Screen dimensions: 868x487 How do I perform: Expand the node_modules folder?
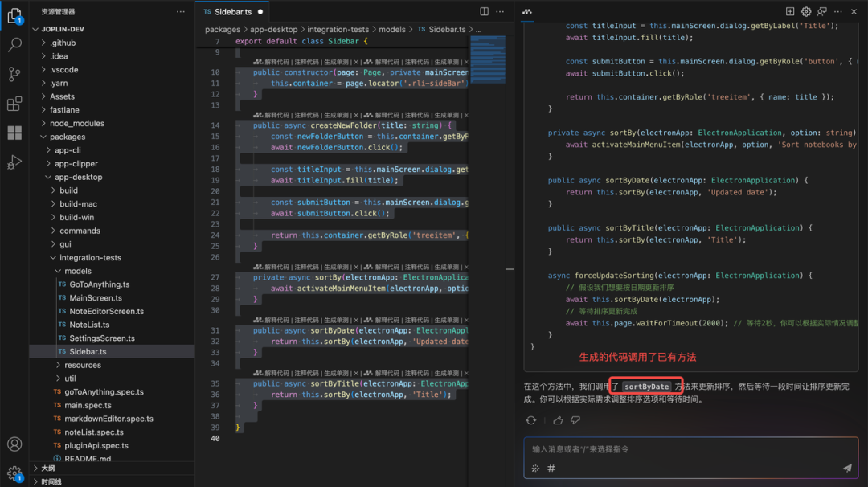click(76, 123)
